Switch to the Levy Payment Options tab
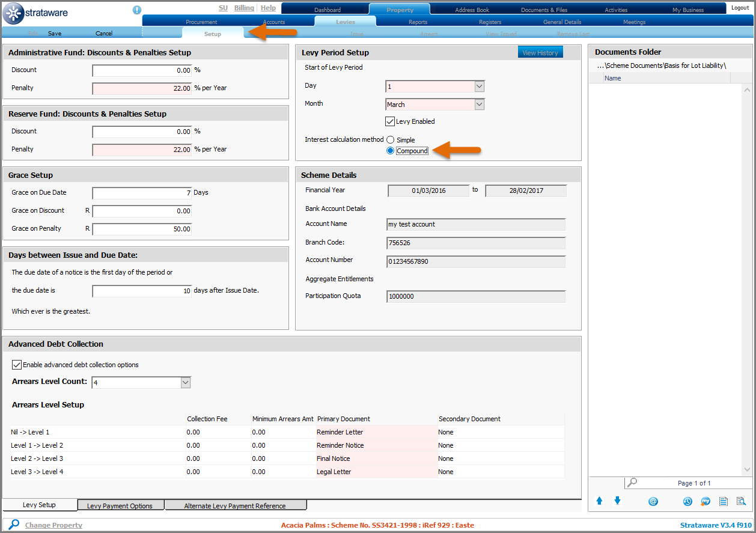The width and height of the screenshot is (756, 533). click(x=120, y=506)
